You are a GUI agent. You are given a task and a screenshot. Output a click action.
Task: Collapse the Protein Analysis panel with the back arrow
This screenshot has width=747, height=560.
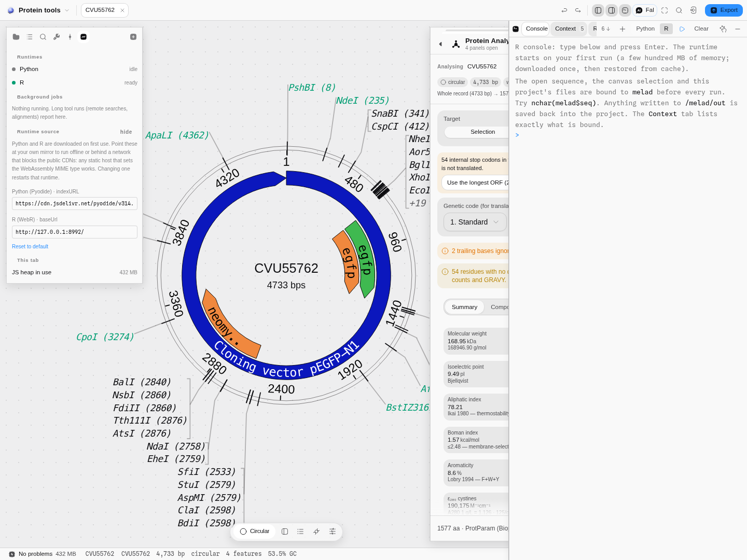[x=440, y=44]
